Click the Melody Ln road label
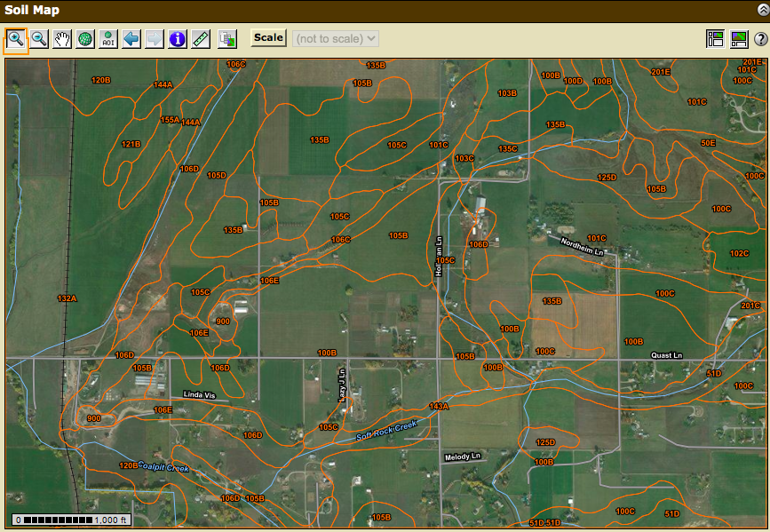The height and width of the screenshot is (532, 770). tap(463, 457)
